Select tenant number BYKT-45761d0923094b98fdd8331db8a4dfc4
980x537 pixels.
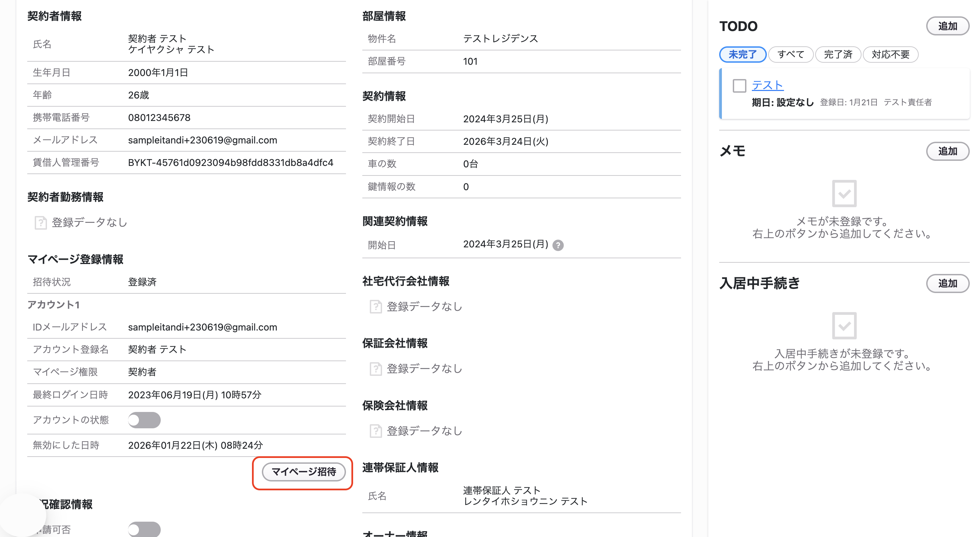click(231, 163)
